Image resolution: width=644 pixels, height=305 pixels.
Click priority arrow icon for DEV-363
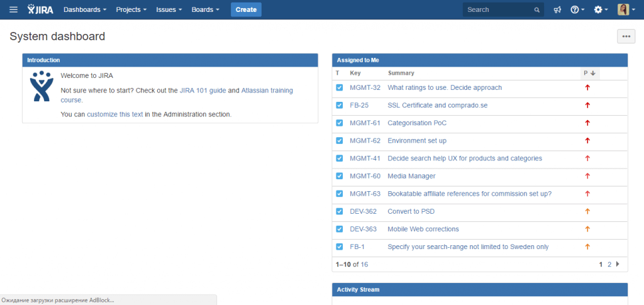(x=587, y=229)
